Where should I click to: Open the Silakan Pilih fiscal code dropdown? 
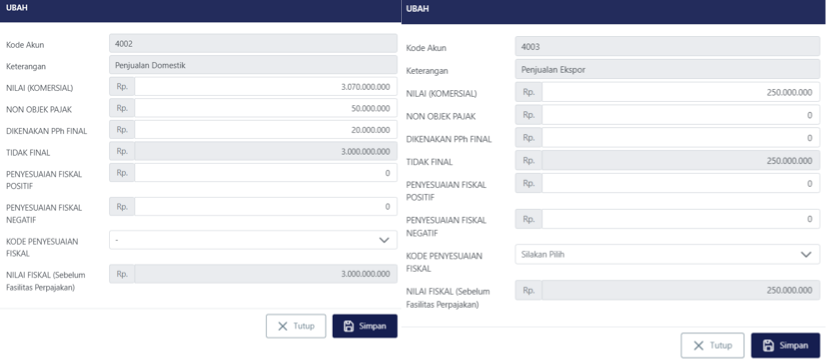pyautogui.click(x=667, y=254)
